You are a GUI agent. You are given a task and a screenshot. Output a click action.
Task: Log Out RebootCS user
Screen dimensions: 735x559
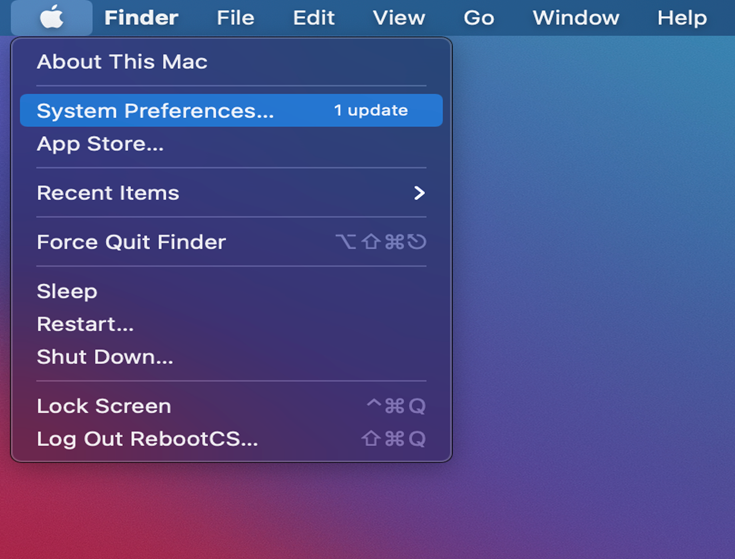147,439
